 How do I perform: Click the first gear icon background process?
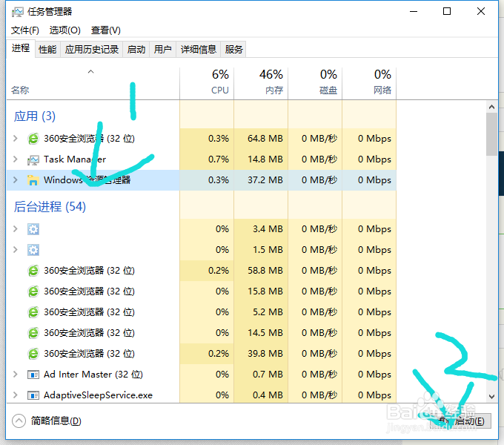click(33, 229)
